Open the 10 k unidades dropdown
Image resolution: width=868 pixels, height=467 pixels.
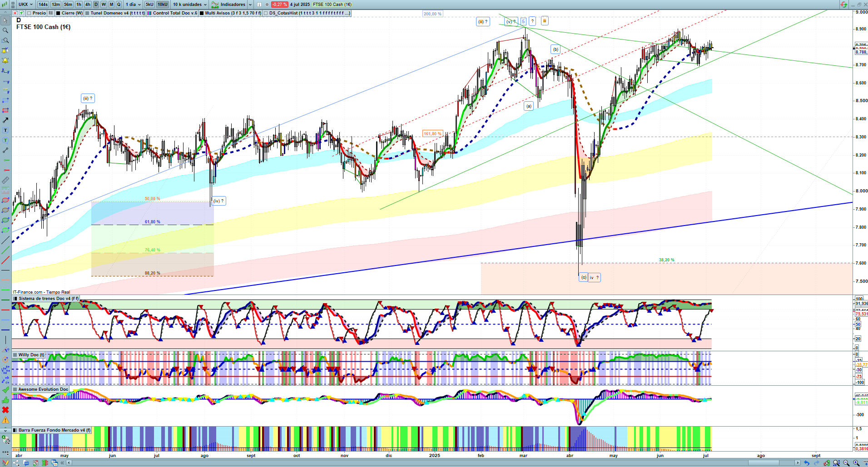coord(189,5)
